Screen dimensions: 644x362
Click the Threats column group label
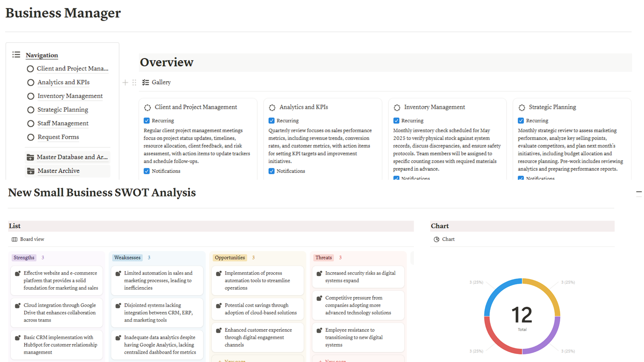coord(323,257)
